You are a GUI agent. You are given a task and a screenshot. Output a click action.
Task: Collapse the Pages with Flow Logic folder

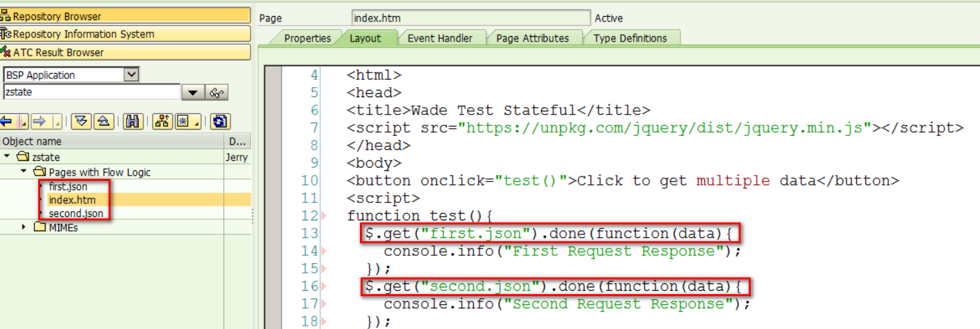pos(23,172)
